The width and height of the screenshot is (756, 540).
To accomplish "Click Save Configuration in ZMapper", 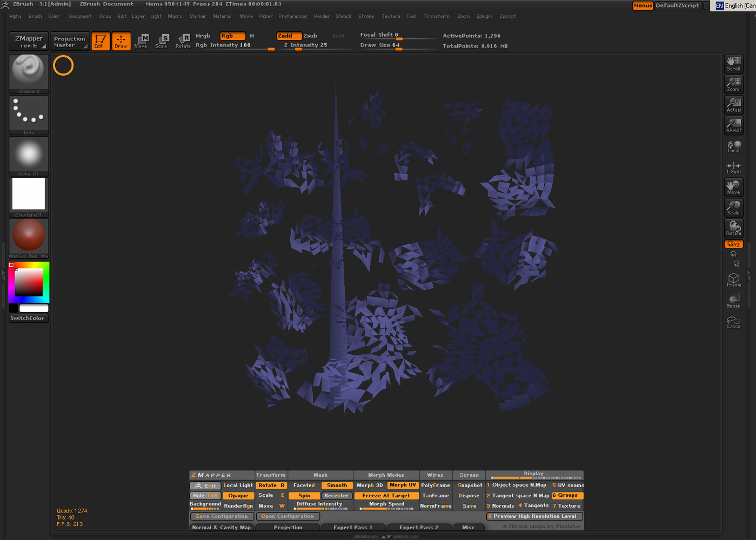I will [222, 516].
